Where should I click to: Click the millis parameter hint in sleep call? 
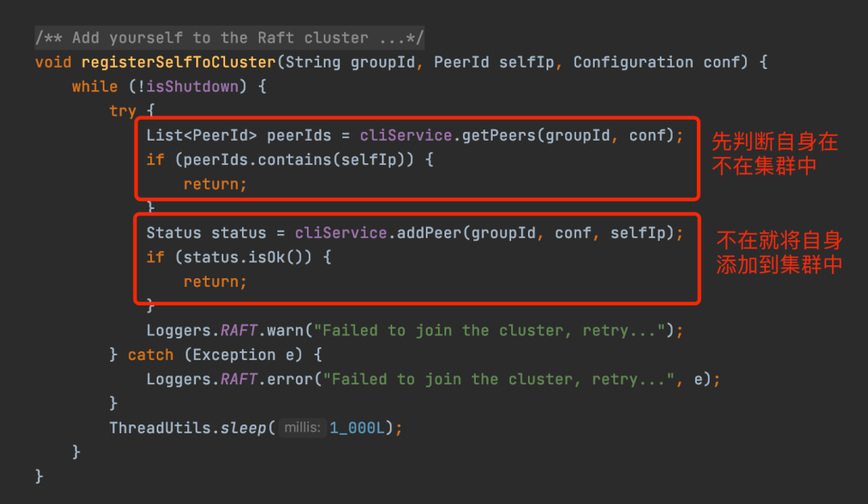tap(302, 428)
